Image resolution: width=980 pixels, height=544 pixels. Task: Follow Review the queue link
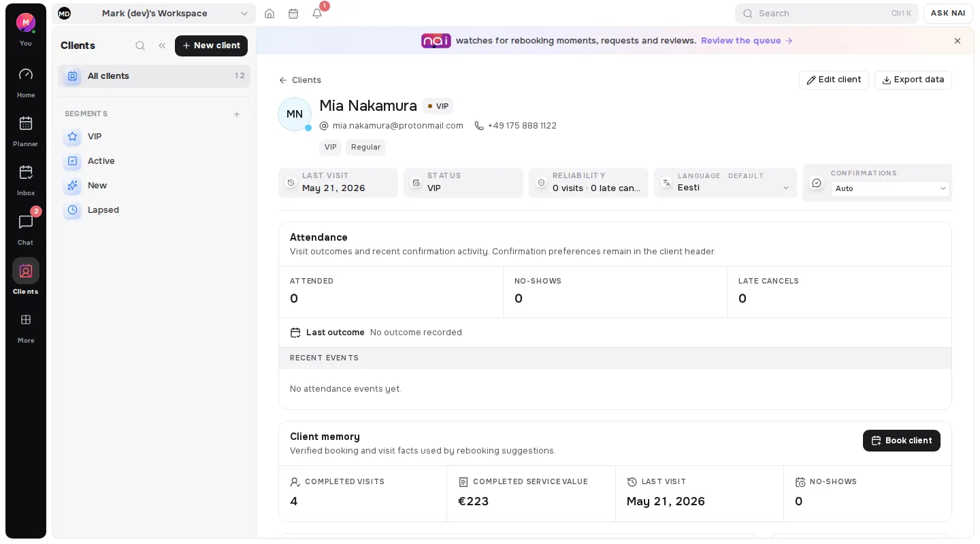click(747, 41)
